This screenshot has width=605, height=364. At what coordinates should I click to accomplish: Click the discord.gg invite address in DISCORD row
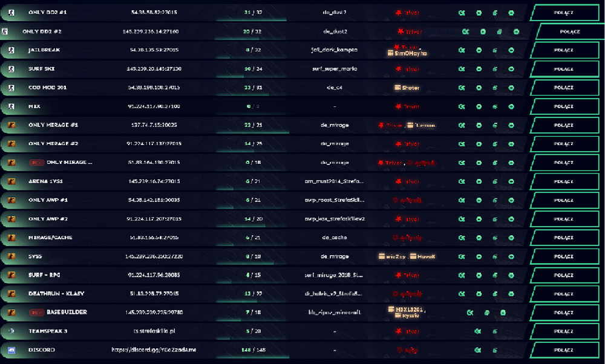[x=154, y=349]
